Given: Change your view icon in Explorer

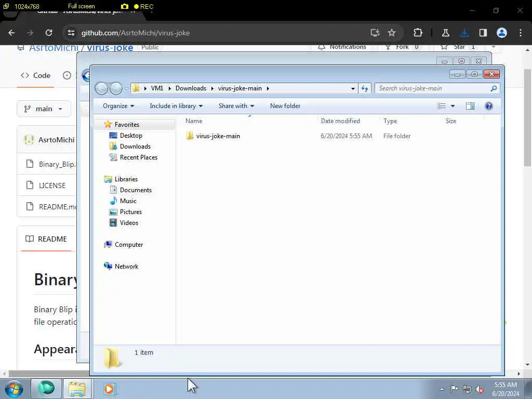Looking at the screenshot, I should tap(442, 106).
